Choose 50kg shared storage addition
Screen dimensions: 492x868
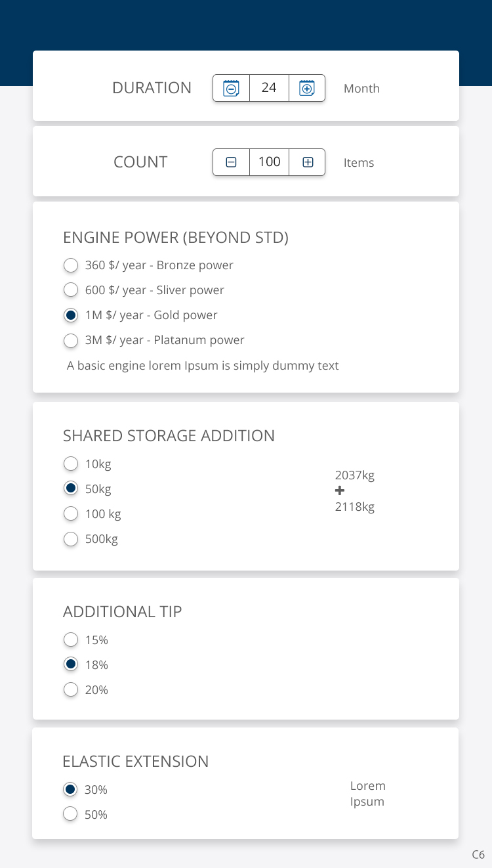(x=71, y=490)
